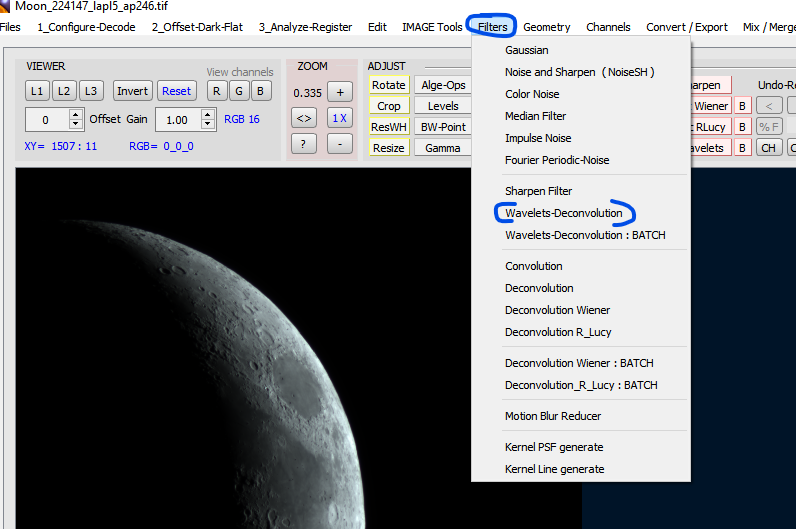Open Gamma adjustment
This screenshot has height=529, width=796.
coord(443,148)
